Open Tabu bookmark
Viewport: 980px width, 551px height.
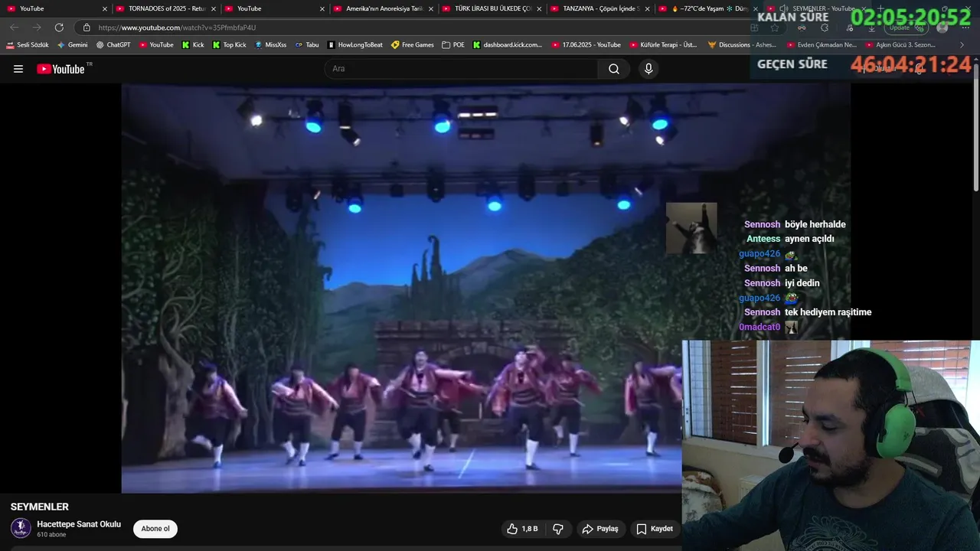coord(307,45)
